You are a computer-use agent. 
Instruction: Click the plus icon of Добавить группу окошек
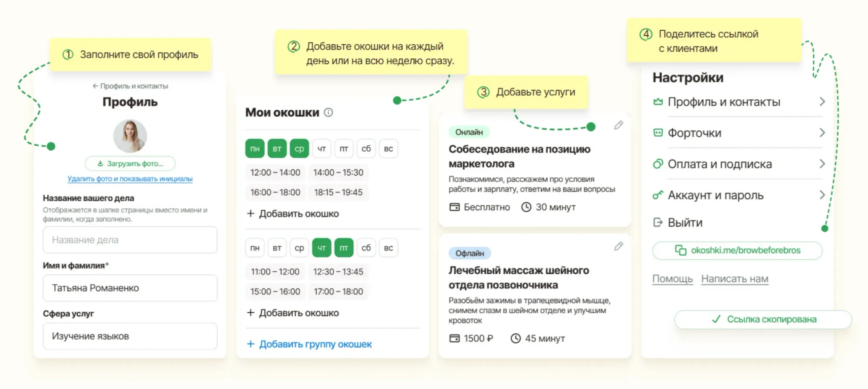point(250,344)
